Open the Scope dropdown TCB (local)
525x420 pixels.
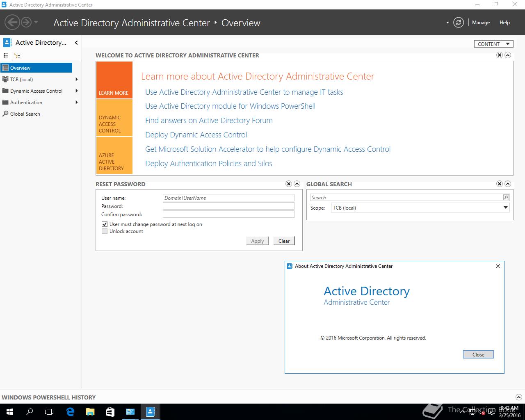[420, 208]
